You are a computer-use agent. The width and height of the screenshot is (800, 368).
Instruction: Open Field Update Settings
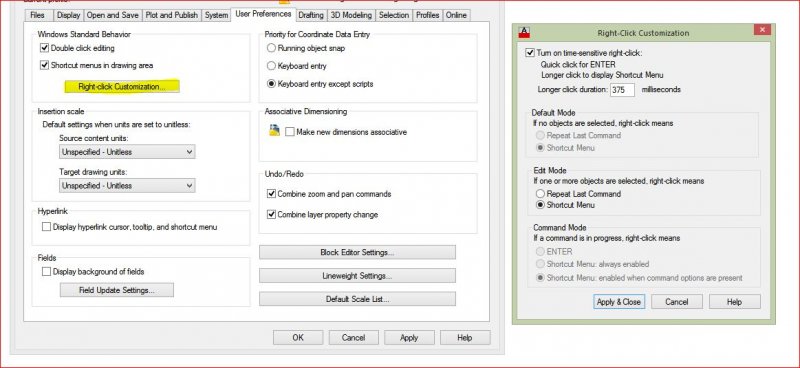pyautogui.click(x=117, y=290)
